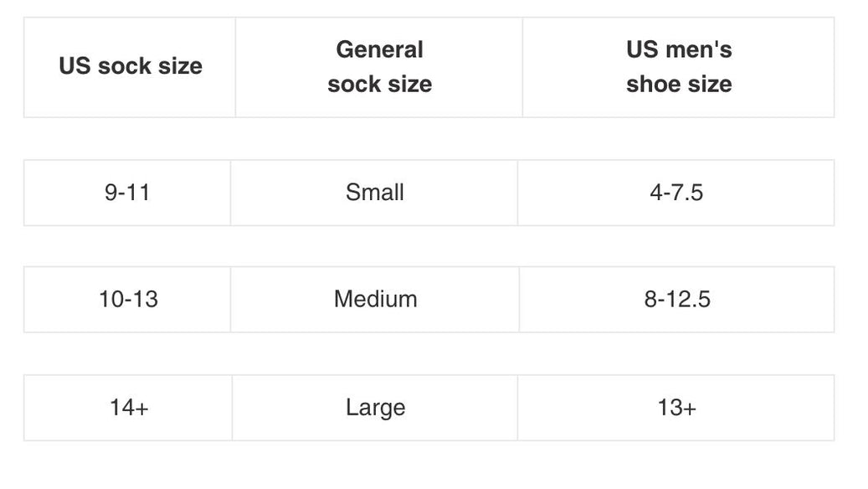Select the 9-11 sock size cell

pos(127,193)
